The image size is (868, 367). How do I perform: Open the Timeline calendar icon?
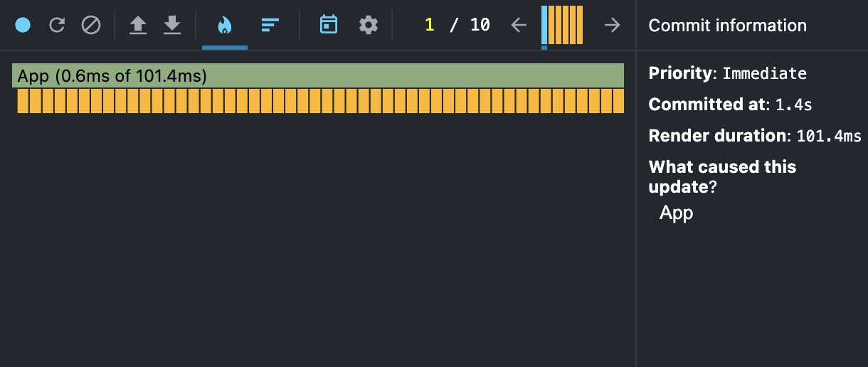pyautogui.click(x=329, y=26)
